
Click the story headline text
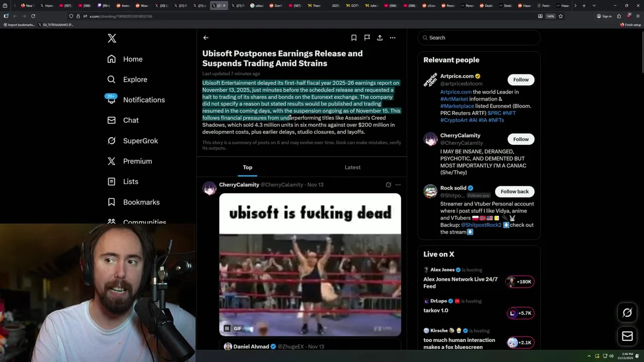point(282,58)
